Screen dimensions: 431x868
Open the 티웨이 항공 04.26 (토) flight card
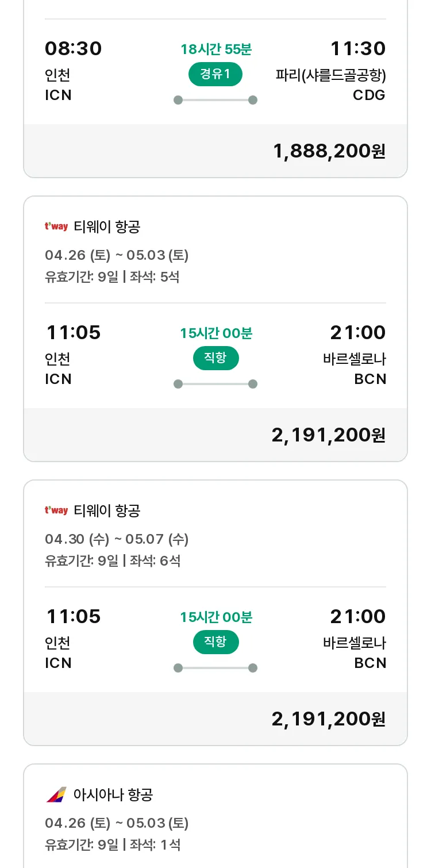click(215, 329)
